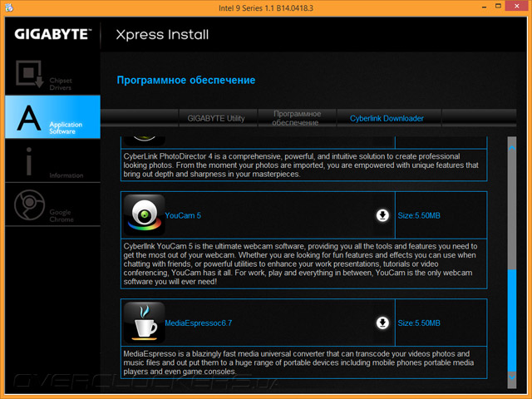This screenshot has width=532, height=399.
Task: Open the Information sidebar section
Action: tap(52, 160)
